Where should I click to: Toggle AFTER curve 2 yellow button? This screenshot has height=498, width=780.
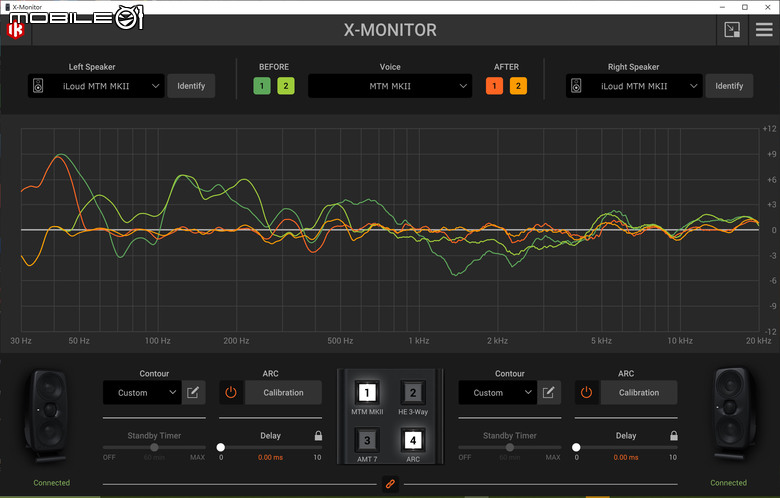coord(518,86)
